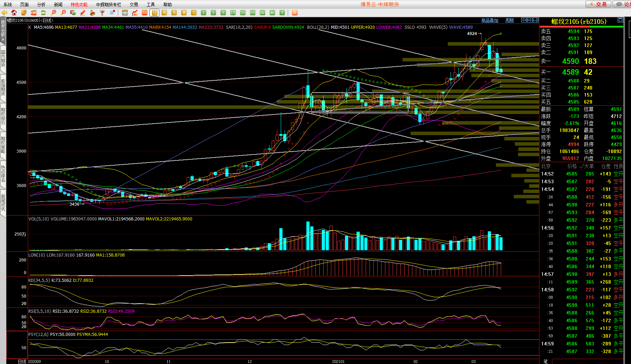Click the LON(10) indicator label
Image resolution: width=631 pixels, height=364 pixels.
[x=37, y=255]
